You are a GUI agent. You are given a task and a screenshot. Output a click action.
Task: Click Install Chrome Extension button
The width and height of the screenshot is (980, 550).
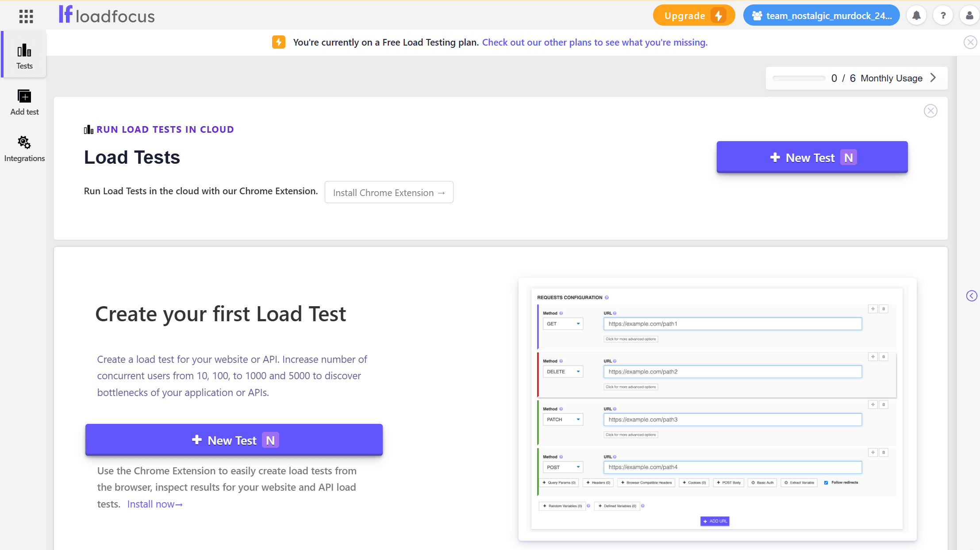point(388,192)
